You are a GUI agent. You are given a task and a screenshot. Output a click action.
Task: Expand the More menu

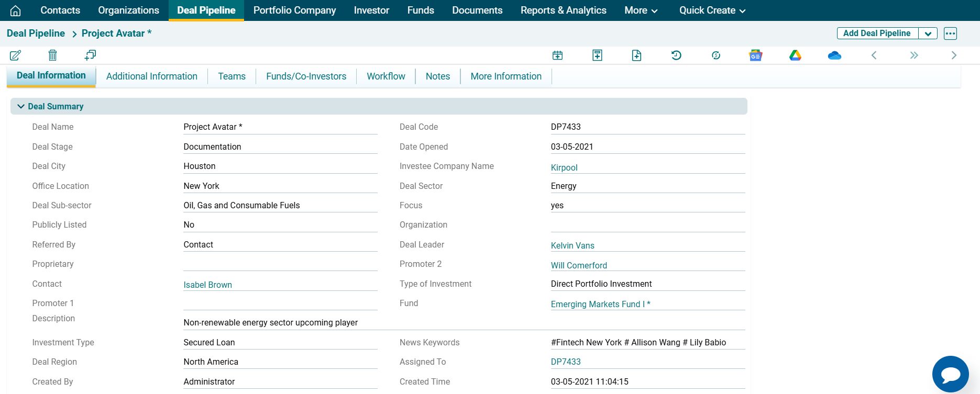pyautogui.click(x=641, y=10)
